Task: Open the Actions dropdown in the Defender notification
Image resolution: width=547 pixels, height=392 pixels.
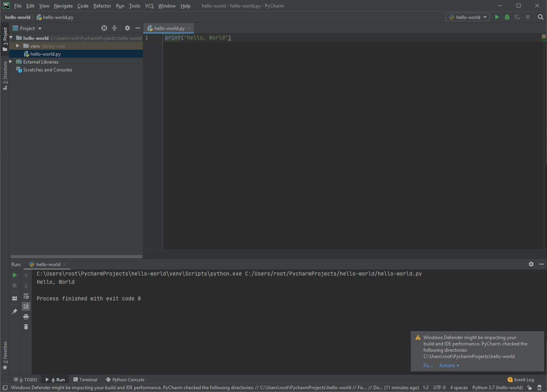Action: point(449,365)
